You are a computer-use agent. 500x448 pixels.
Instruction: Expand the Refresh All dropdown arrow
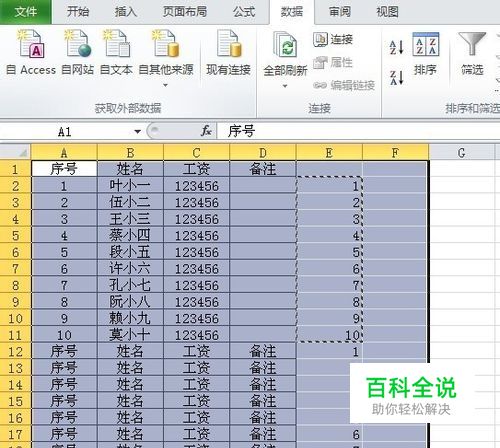click(x=285, y=86)
